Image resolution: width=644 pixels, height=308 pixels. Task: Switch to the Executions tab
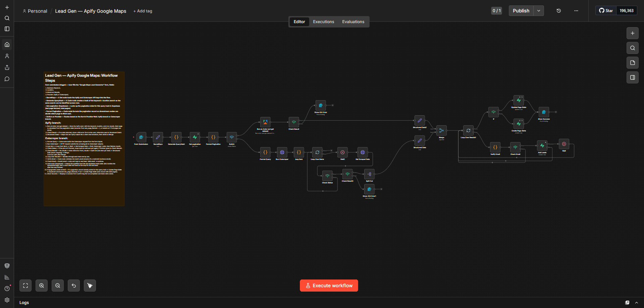[x=323, y=22]
